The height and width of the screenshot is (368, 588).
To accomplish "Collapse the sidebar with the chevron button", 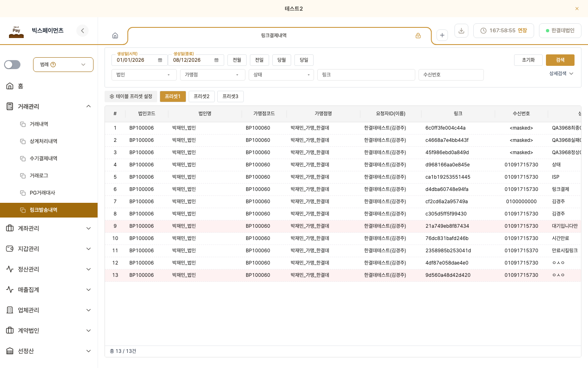I will 82,31.
